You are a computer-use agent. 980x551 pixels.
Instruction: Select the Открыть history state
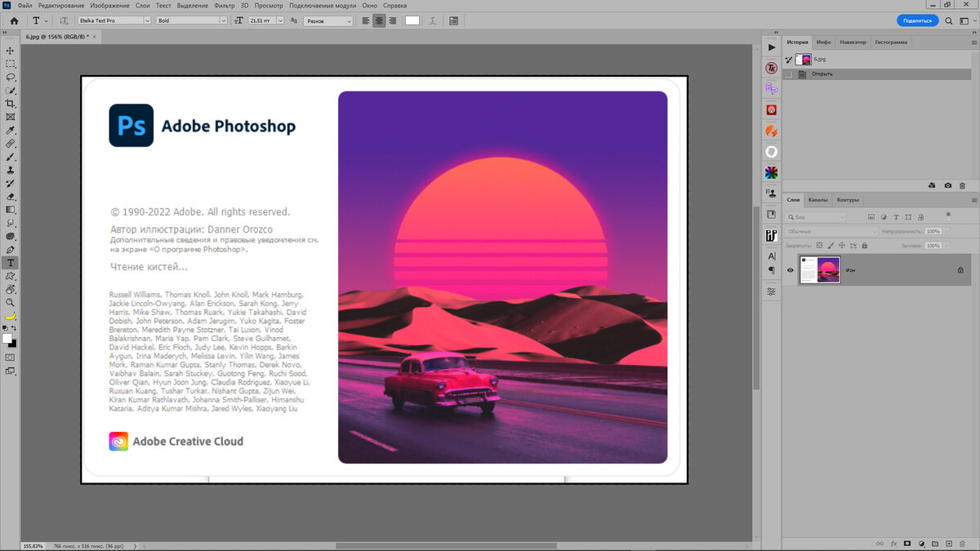point(876,74)
